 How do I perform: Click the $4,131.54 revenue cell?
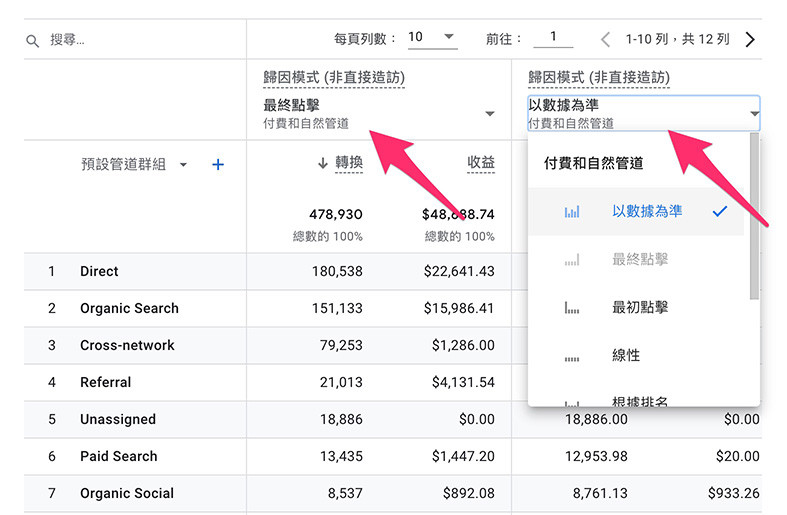click(x=463, y=383)
